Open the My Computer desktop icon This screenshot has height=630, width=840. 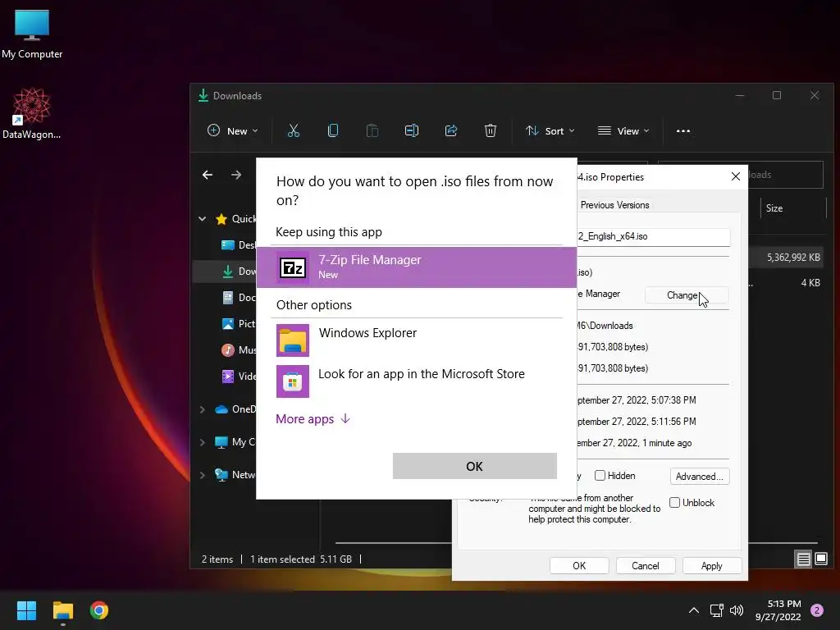(x=32, y=34)
